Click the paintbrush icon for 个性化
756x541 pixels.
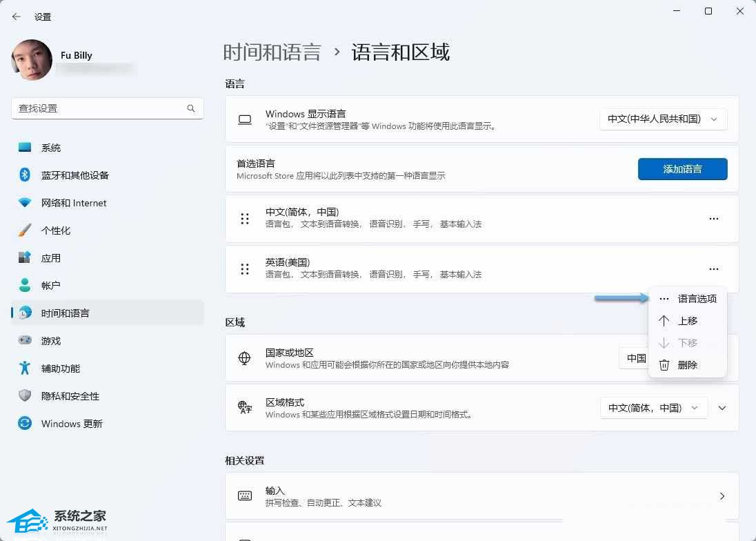coord(25,230)
